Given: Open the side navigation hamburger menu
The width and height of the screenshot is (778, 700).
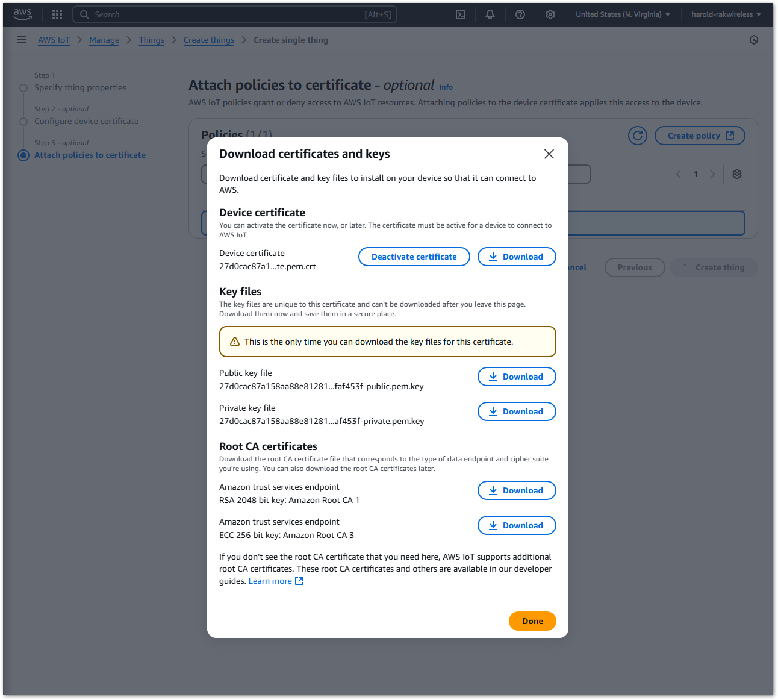Looking at the screenshot, I should [22, 40].
